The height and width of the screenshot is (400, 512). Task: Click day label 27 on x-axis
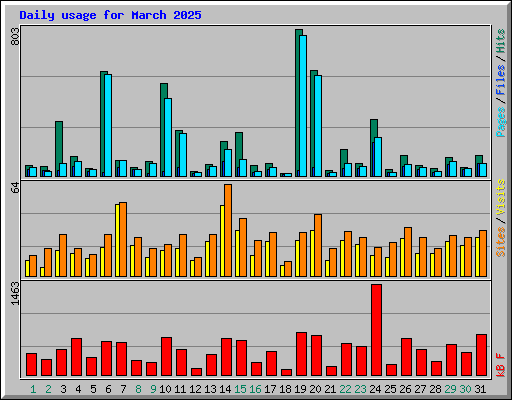[x=420, y=389]
